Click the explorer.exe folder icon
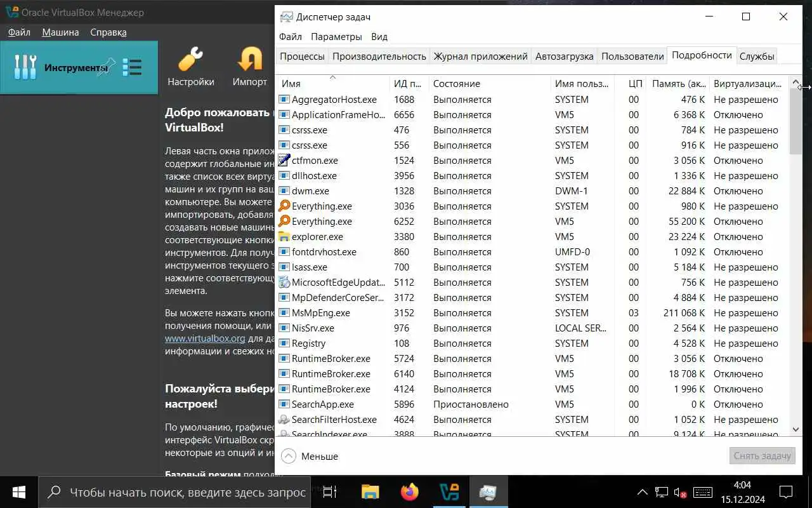This screenshot has width=812, height=508. point(284,236)
